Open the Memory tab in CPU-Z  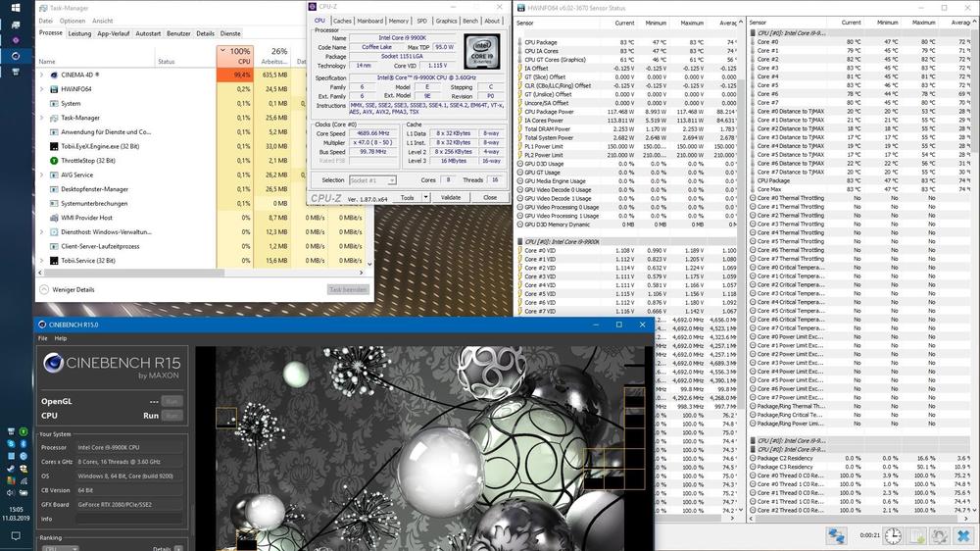pyautogui.click(x=398, y=21)
